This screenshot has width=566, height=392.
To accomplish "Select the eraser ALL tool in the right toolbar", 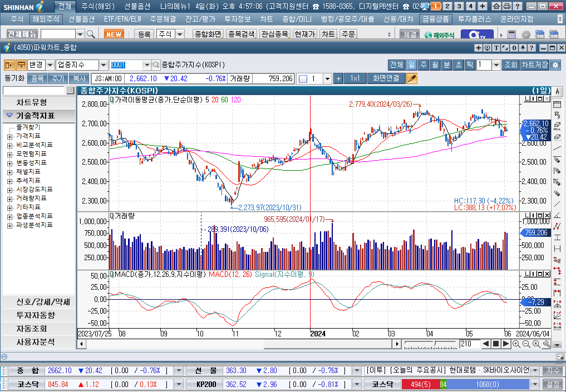I will [x=557, y=126].
